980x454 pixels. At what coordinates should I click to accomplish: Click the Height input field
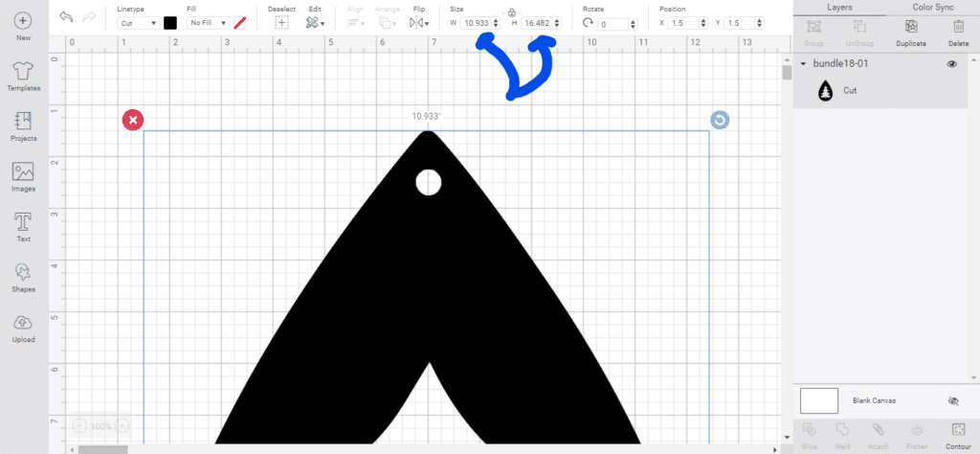pos(536,24)
